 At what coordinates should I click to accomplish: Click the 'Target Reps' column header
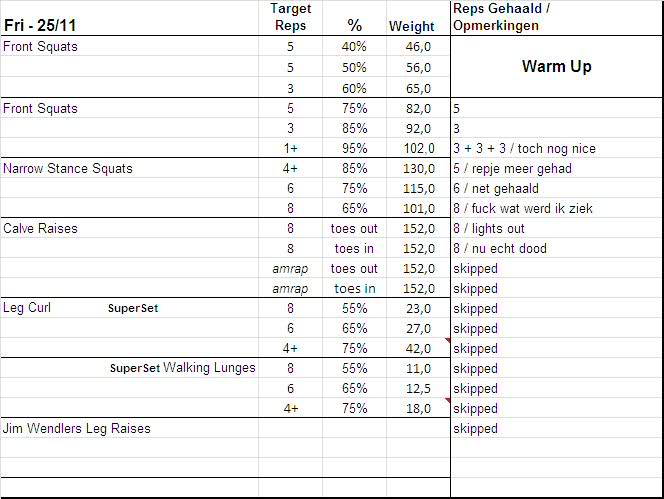click(x=290, y=17)
